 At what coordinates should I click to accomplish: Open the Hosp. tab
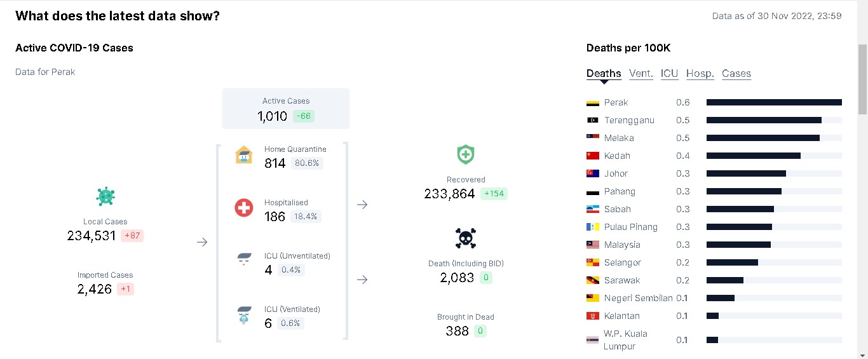pos(700,74)
